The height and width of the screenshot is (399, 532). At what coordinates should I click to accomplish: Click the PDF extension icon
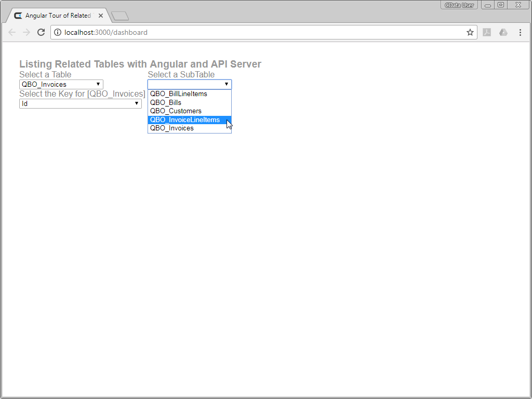487,32
